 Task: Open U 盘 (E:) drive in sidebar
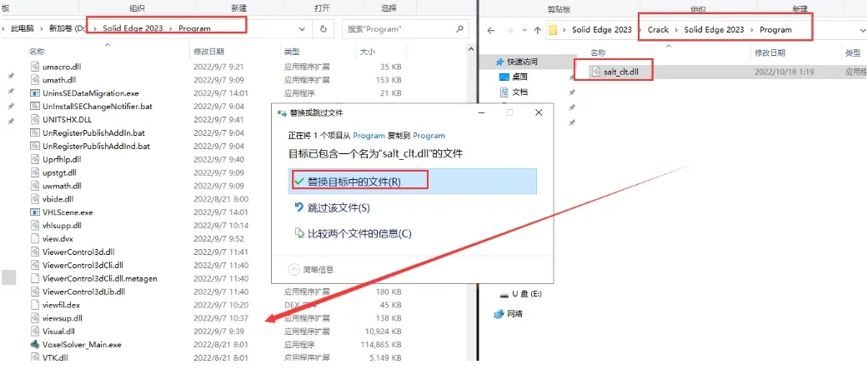519,294
